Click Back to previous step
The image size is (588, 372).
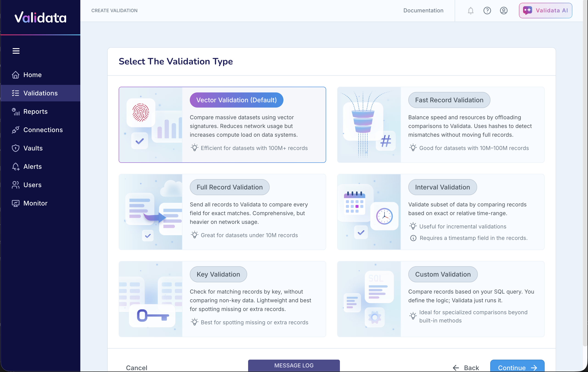click(466, 368)
